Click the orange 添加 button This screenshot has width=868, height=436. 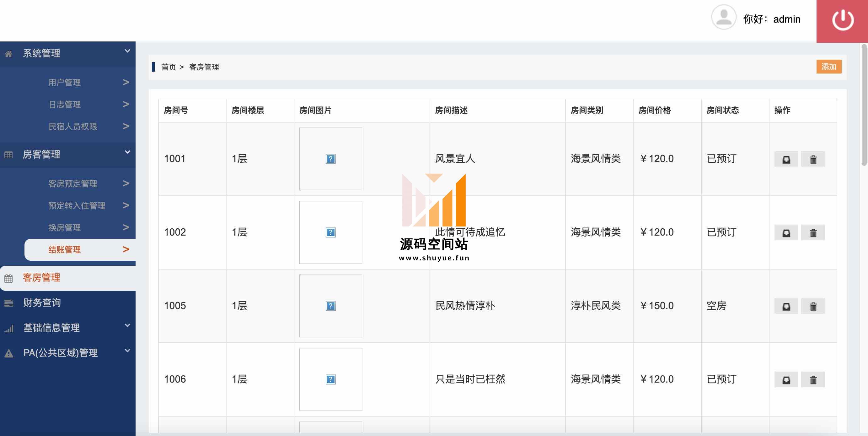(x=828, y=66)
